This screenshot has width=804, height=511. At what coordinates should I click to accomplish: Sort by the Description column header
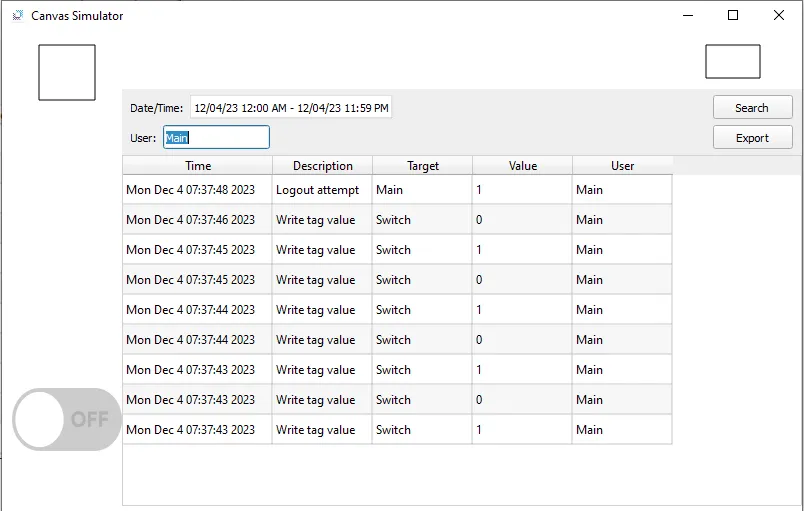pos(322,166)
